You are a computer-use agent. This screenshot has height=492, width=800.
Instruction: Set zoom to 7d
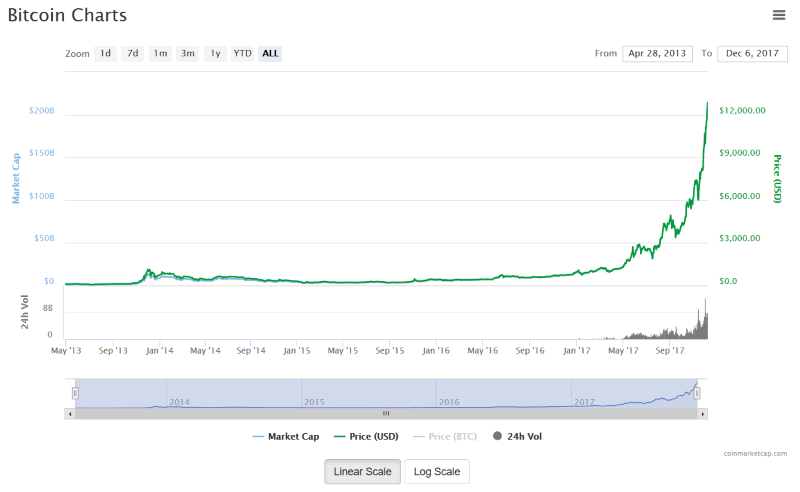pyautogui.click(x=133, y=53)
